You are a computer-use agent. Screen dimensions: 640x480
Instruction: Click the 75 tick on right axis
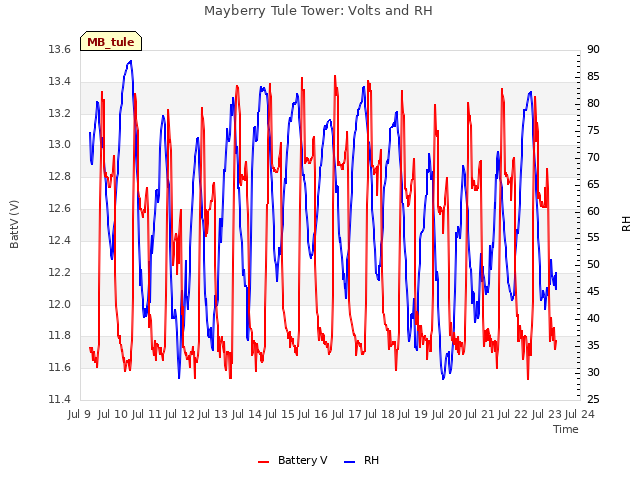tap(593, 130)
